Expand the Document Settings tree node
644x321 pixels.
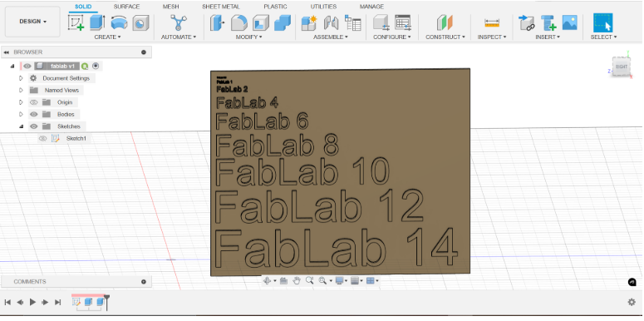(x=21, y=78)
